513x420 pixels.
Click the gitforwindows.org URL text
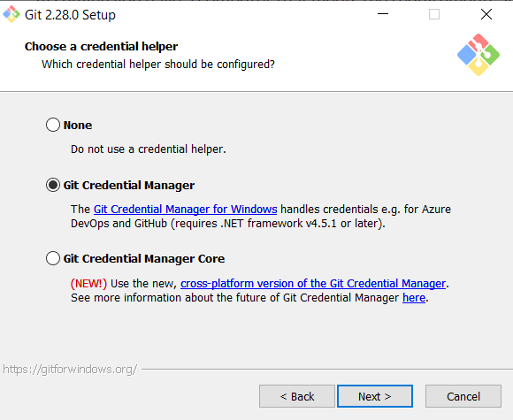click(70, 370)
